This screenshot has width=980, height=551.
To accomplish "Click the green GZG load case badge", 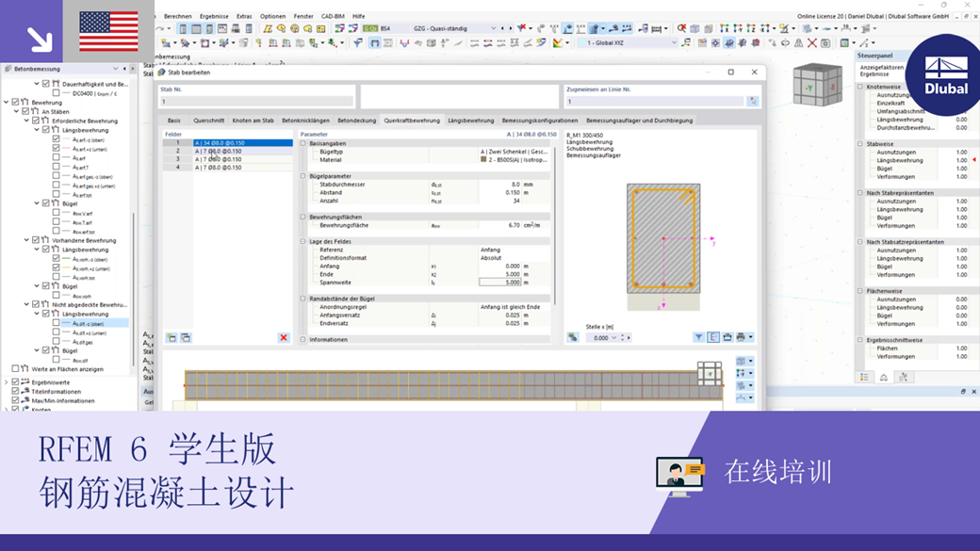I will coord(370,28).
